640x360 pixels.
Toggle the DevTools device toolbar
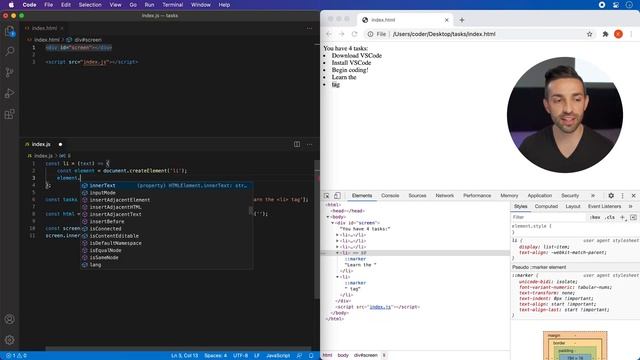coord(337,196)
